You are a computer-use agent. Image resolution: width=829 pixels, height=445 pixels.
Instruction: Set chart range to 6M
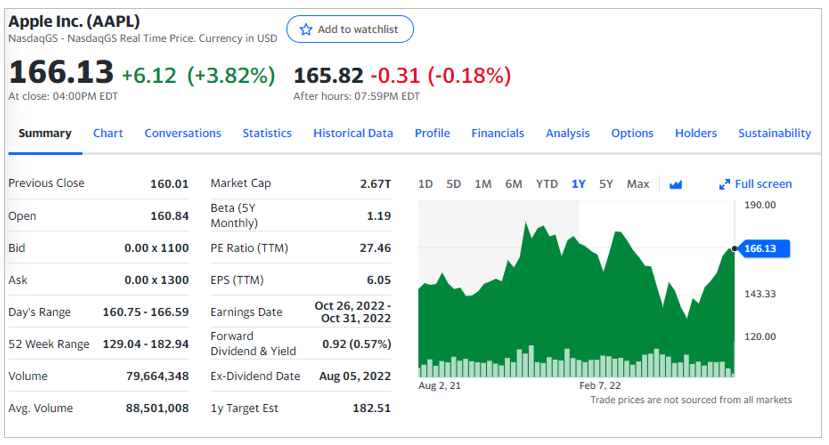tap(513, 184)
